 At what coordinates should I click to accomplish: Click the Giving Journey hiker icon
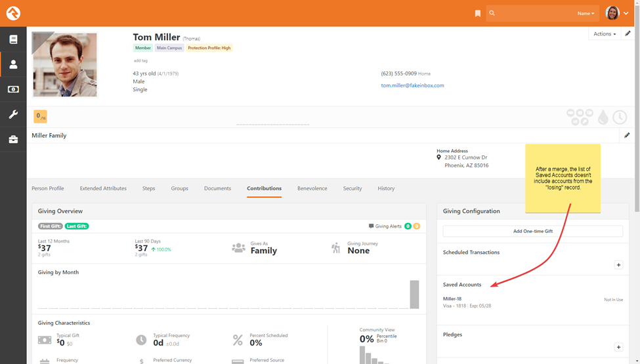pyautogui.click(x=335, y=248)
